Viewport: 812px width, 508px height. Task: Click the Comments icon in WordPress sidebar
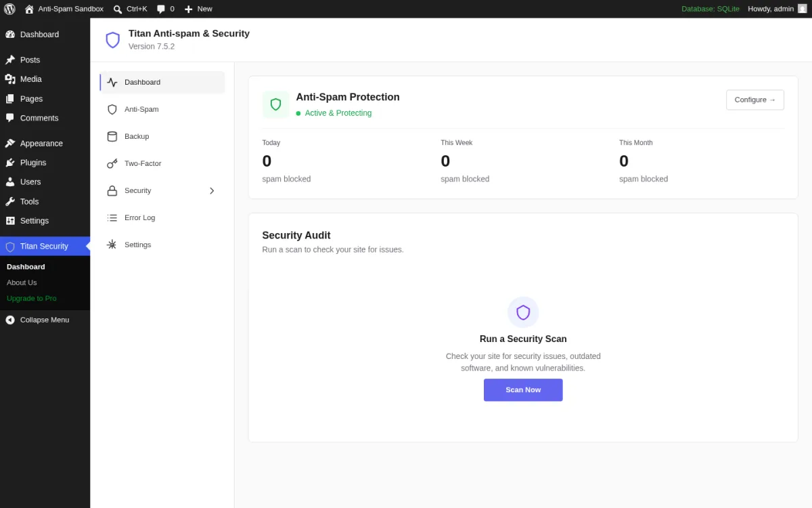point(10,118)
